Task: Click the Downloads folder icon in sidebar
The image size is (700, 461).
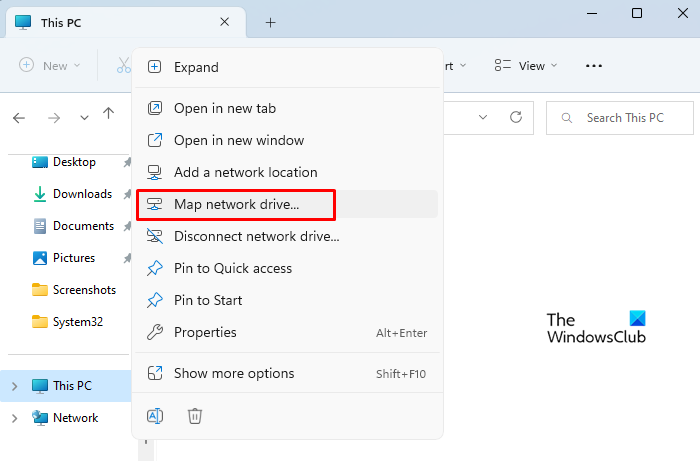Action: 40,194
